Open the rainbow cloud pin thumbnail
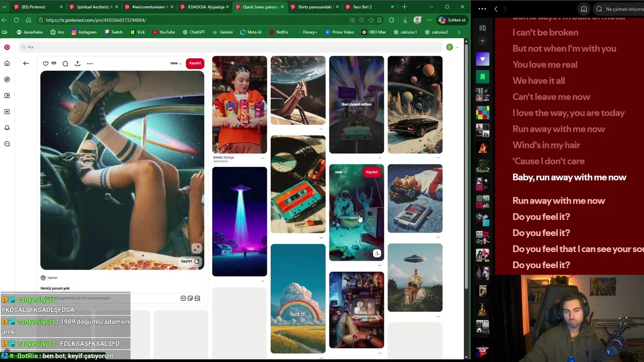The image size is (644, 362). tap(298, 299)
